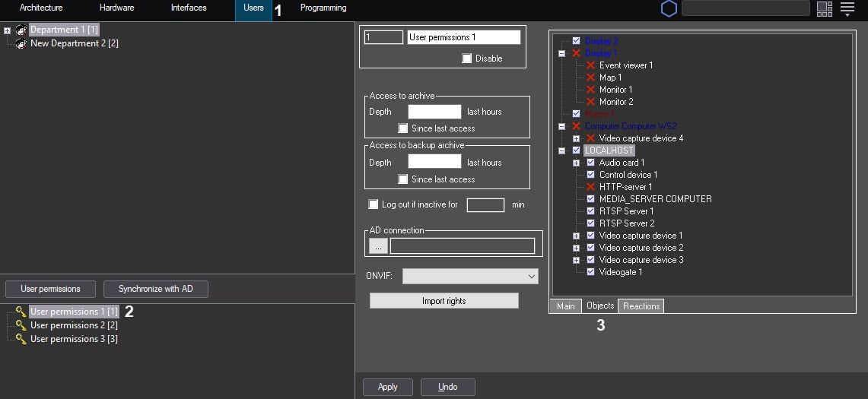
Task: Expand the Video capture device 2 node
Action: click(x=577, y=249)
